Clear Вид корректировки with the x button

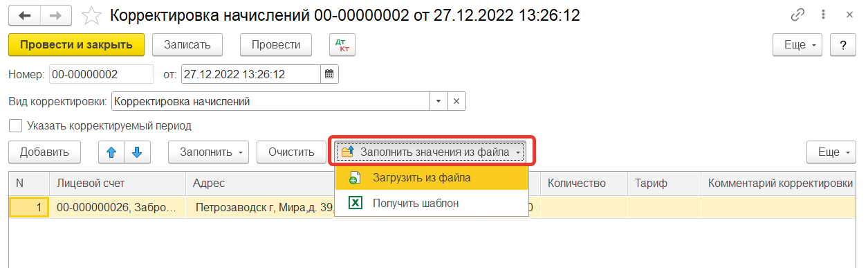coord(456,101)
